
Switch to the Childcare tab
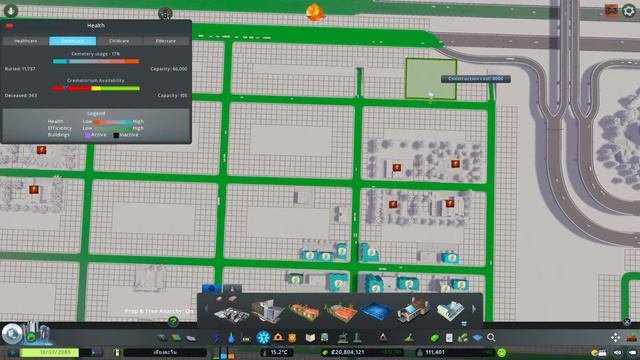click(119, 41)
